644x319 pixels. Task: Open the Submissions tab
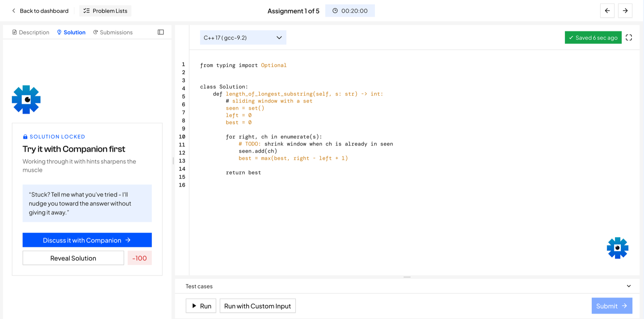113,32
